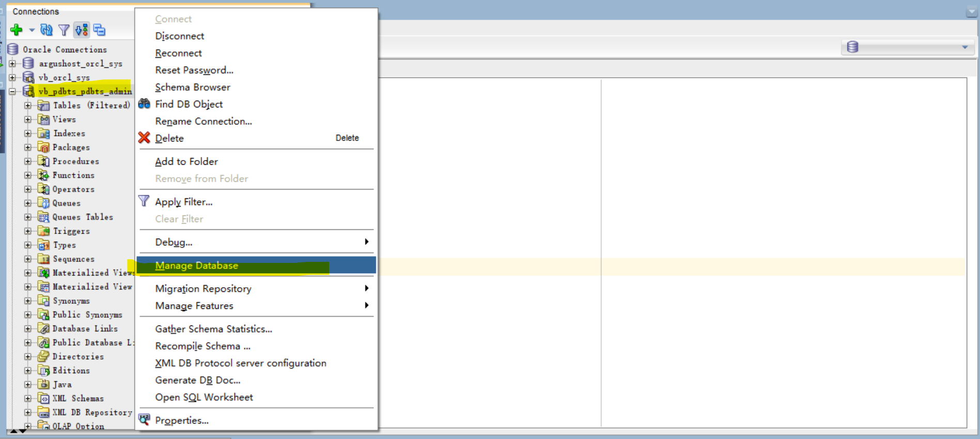Click the panel menu arrow at top right
This screenshot has width=980, height=439.
(x=971, y=11)
